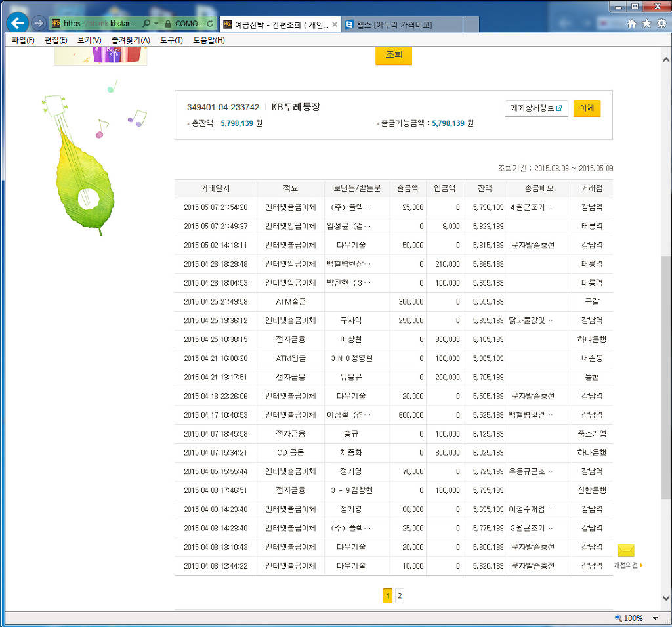Click the 100% zoom level indicator
672x627 pixels.
[629, 618]
